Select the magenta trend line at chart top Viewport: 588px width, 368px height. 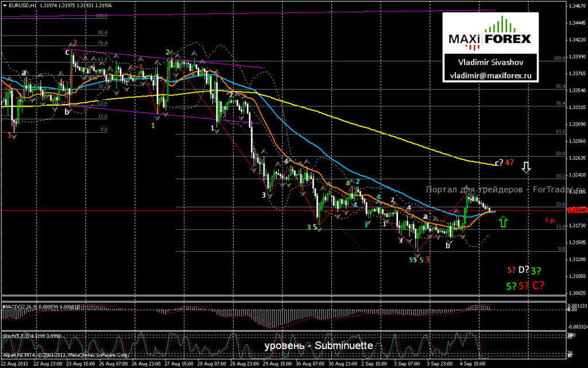pos(247,13)
